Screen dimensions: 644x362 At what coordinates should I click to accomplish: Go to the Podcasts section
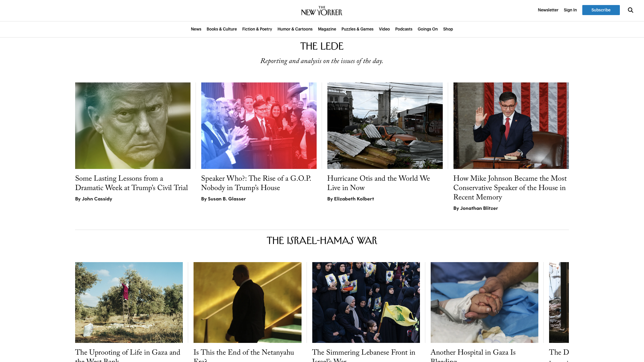pos(404,29)
